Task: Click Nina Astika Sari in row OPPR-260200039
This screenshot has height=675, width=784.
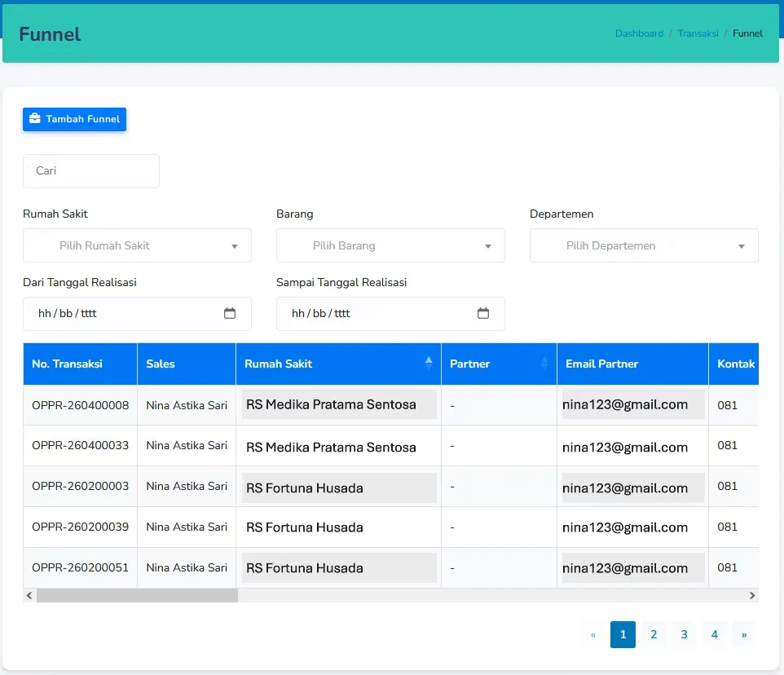Action: (187, 527)
